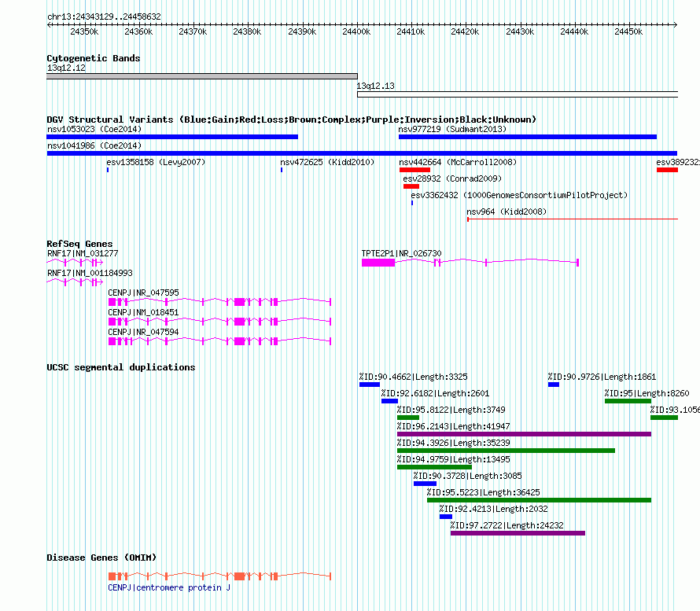Click the nsv1053023 (Coe2014) gain variant bar

click(x=172, y=137)
